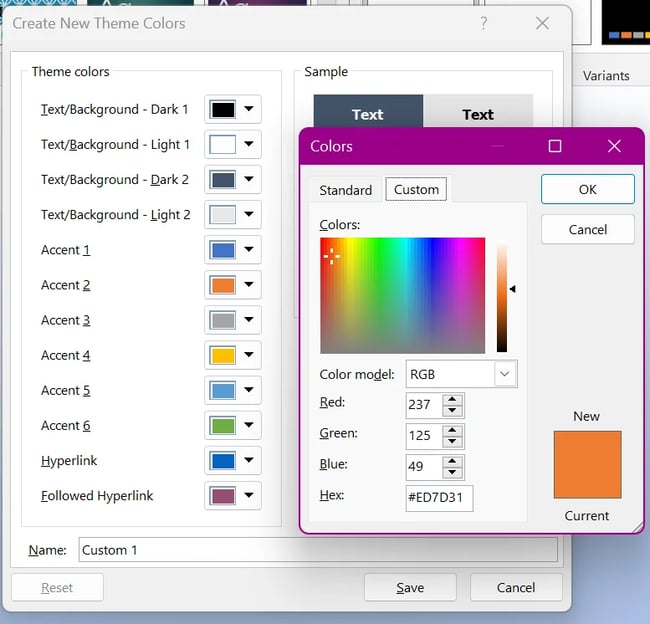This screenshot has height=624, width=650.
Task: Click the orange Accent 2 color swatch
Action: pos(223,285)
